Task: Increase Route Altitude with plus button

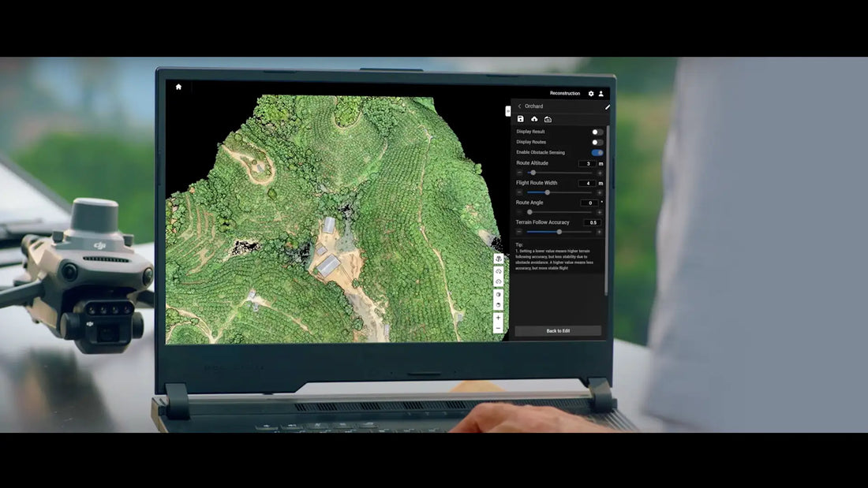Action: pos(600,173)
